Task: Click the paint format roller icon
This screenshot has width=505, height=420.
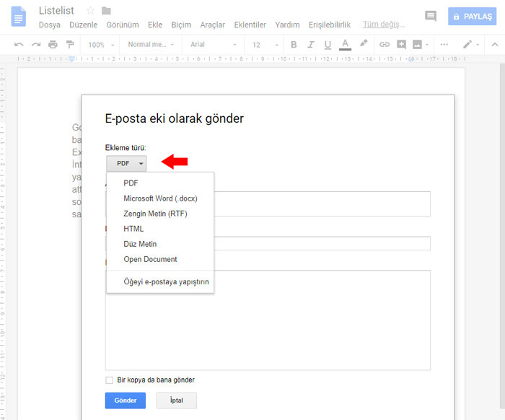Action: point(70,45)
